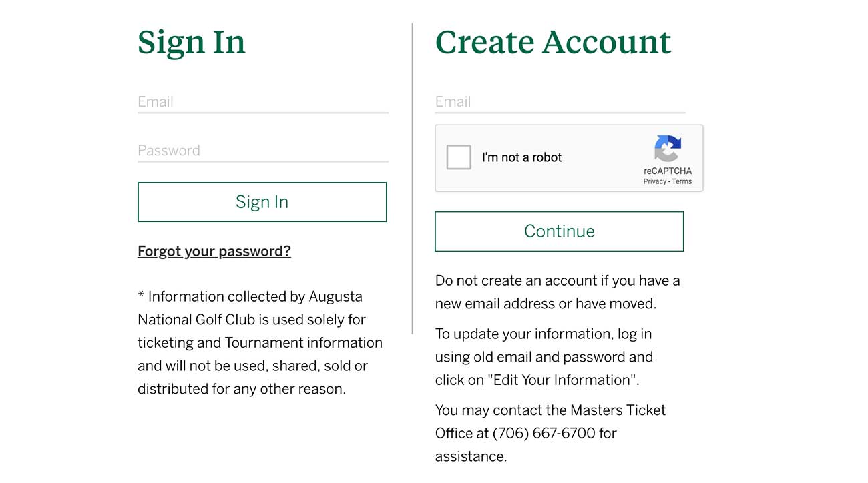The image size is (868, 483).
Task: Open the reCAPTCHA Terms link
Action: pos(682,181)
